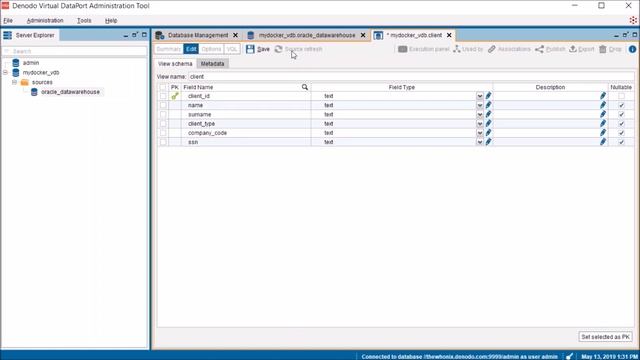Image resolution: width=640 pixels, height=360 pixels.
Task: Toggle Nullable for name field
Action: pos(621,105)
